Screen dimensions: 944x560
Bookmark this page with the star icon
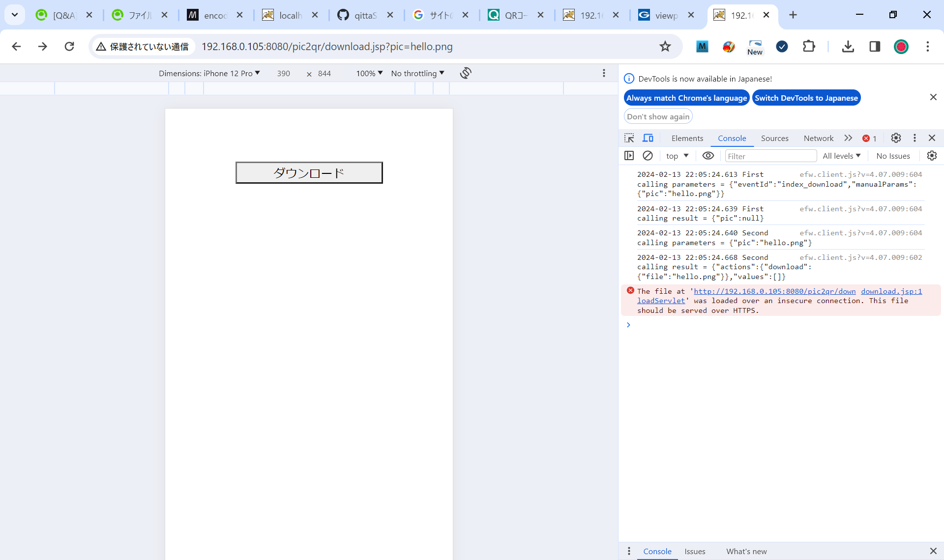point(665,47)
